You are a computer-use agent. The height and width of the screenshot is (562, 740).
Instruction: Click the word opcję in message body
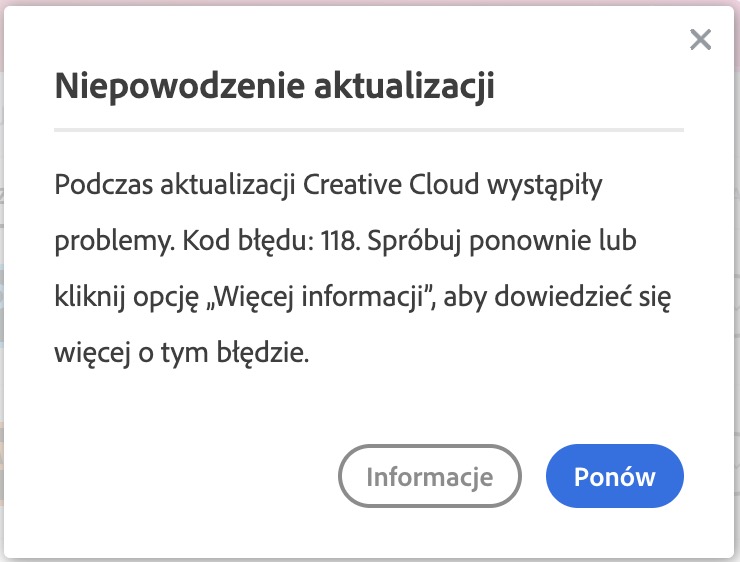click(x=166, y=298)
